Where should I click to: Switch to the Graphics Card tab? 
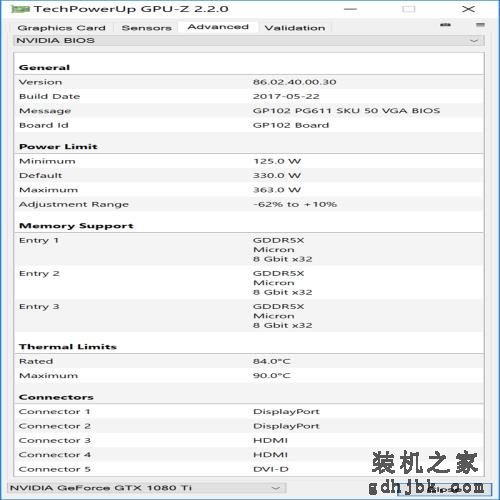pos(61,28)
